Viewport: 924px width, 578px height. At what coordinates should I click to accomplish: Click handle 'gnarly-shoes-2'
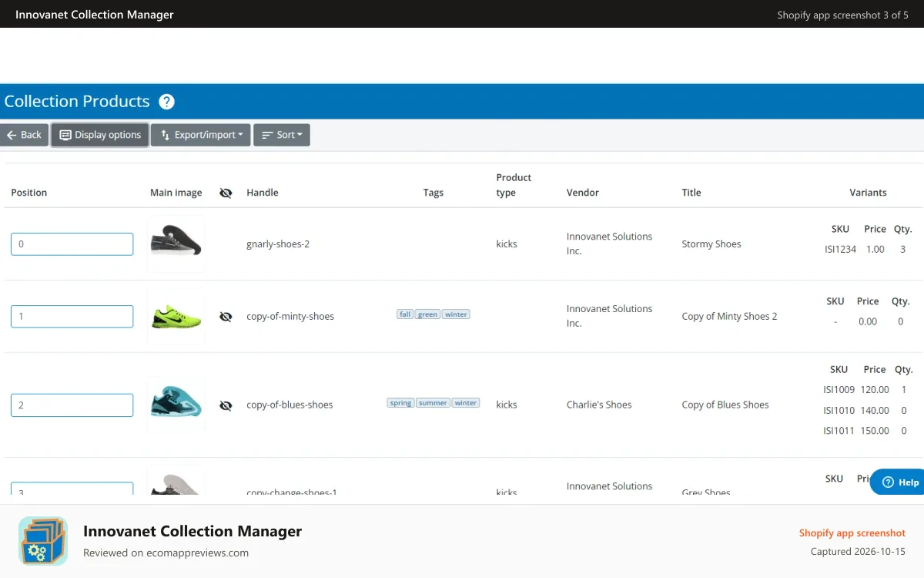click(278, 244)
